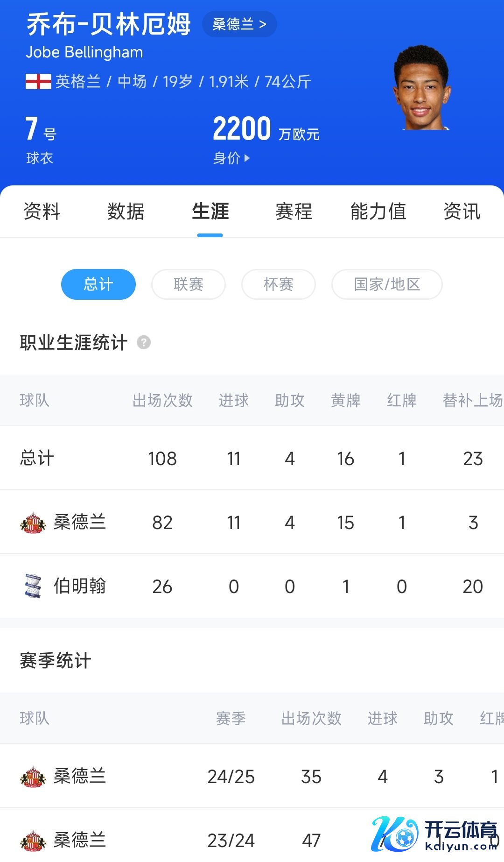Click 伯明翰 team name link
This screenshot has width=504, height=862.
click(x=80, y=586)
